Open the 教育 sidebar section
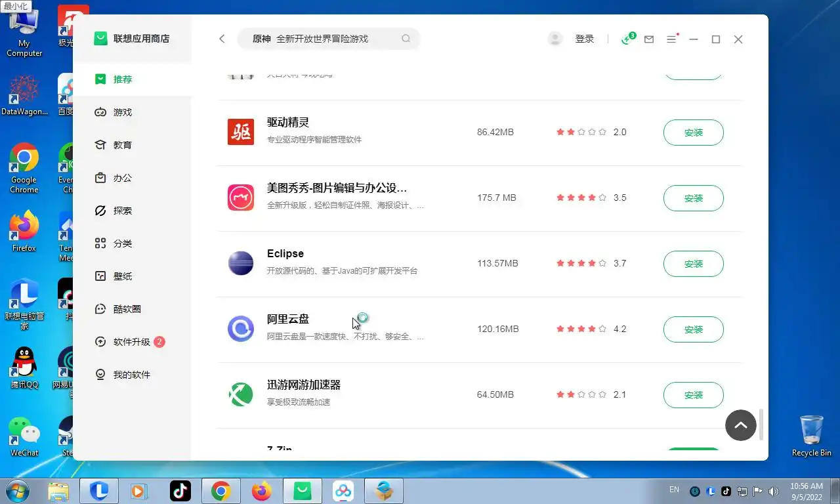This screenshot has width=840, height=504. pyautogui.click(x=132, y=145)
